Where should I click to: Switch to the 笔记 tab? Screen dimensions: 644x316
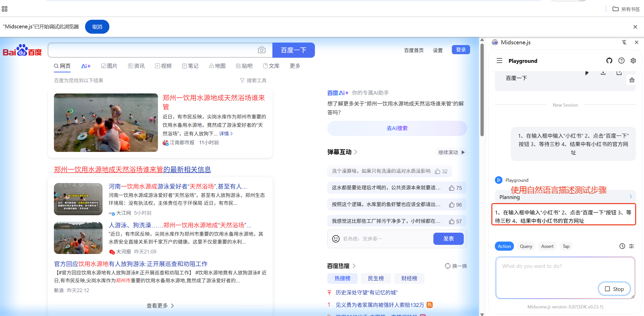coord(190,66)
